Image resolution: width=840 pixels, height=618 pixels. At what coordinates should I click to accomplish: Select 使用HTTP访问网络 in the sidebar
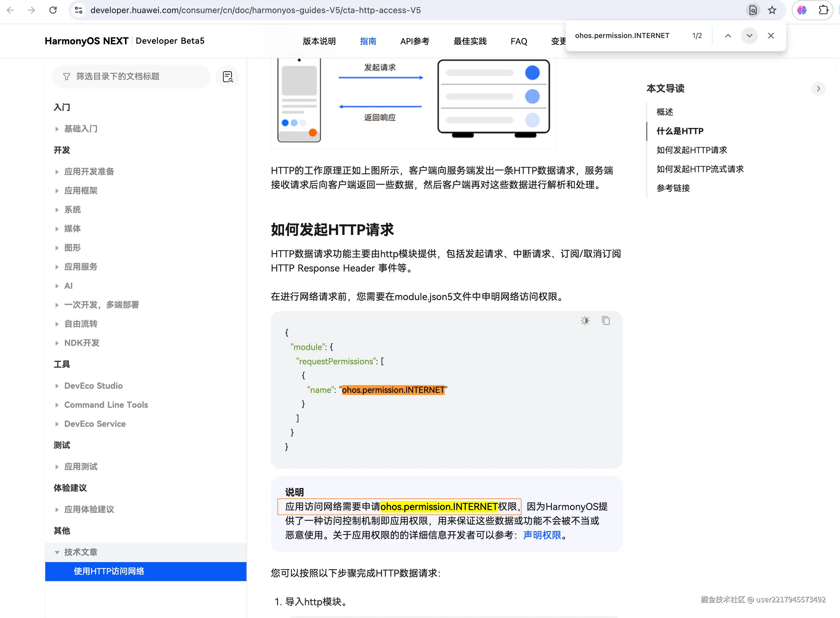pos(109,571)
